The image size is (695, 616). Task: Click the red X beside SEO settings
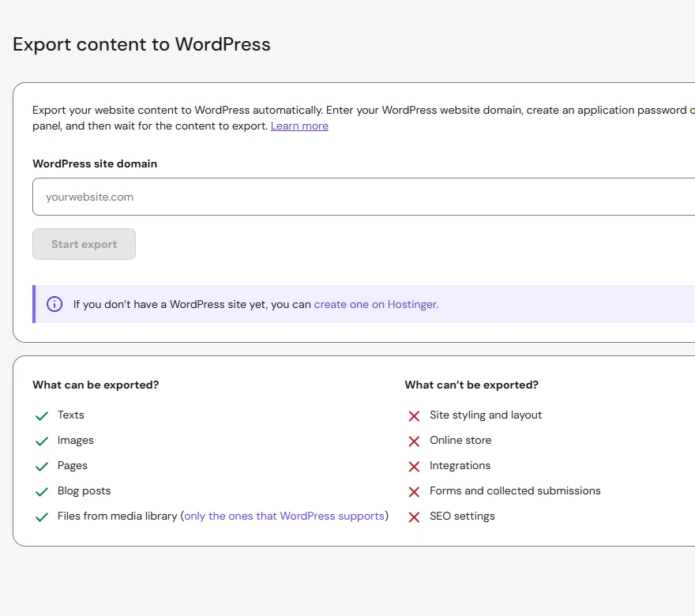pyautogui.click(x=414, y=516)
